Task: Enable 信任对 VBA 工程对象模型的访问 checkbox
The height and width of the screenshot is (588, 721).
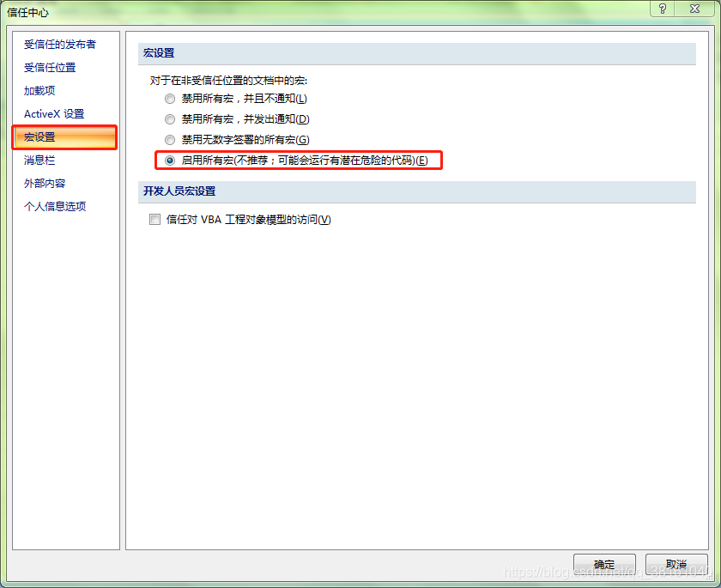Action: (x=155, y=219)
